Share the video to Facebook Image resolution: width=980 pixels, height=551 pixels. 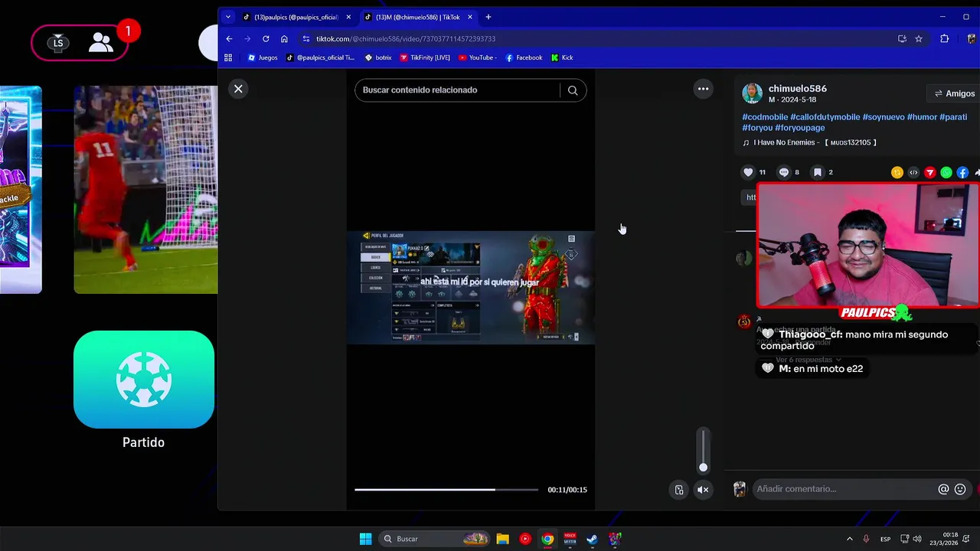962,173
